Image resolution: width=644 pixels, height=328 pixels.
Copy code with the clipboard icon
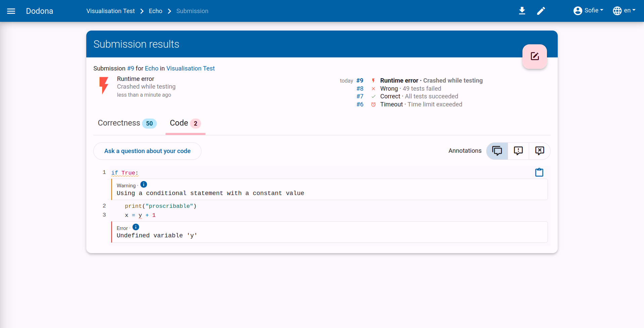point(539,172)
